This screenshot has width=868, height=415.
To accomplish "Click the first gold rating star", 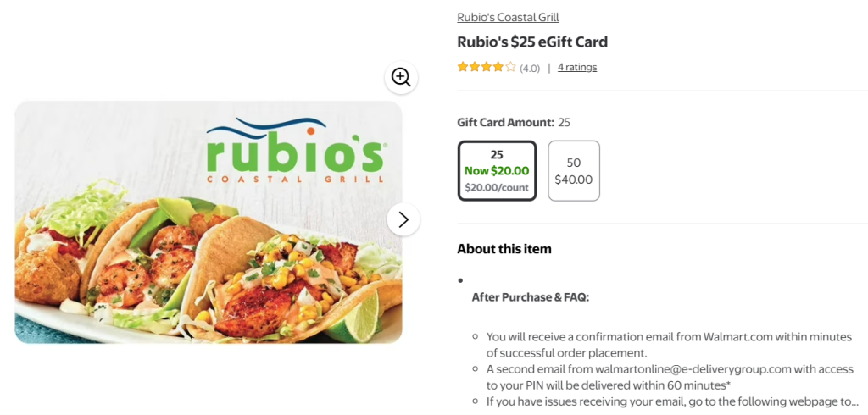I will tap(463, 67).
